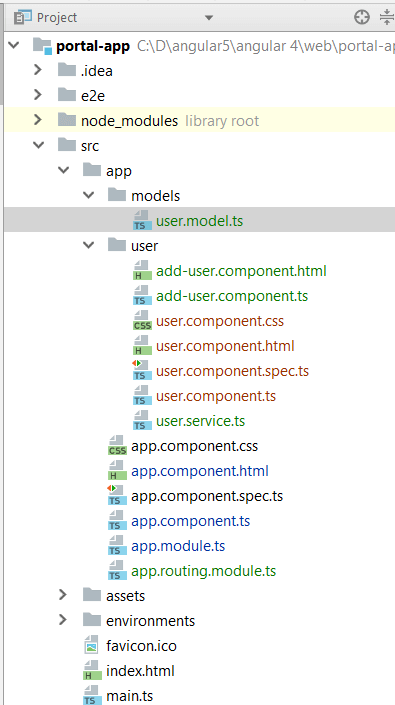Click the user.component.css file icon
This screenshot has width=395, height=705.
142,321
